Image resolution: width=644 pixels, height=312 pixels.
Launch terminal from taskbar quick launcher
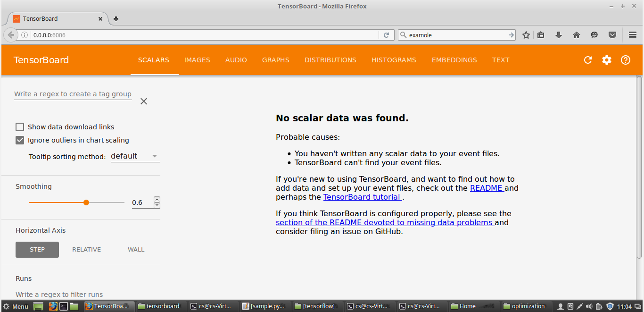[x=64, y=306]
